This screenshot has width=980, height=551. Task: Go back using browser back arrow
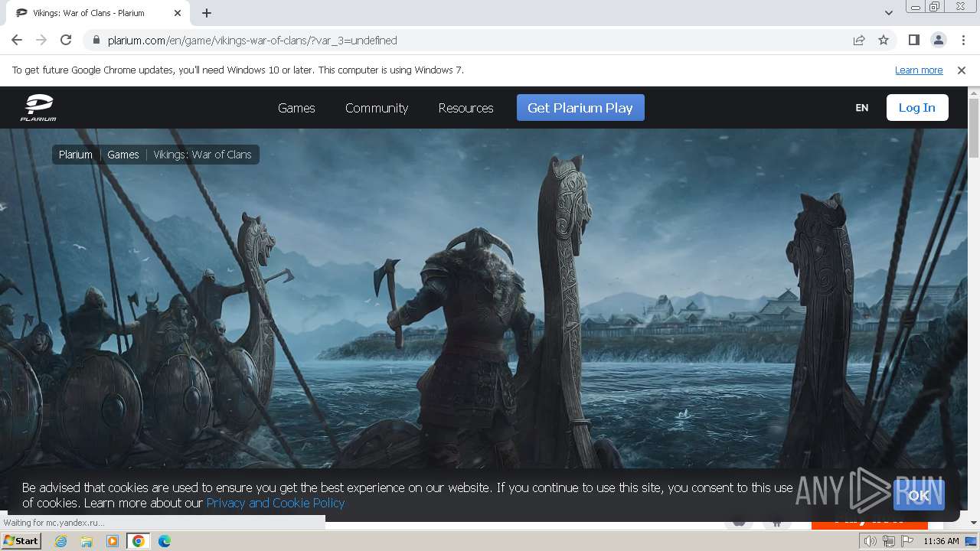click(x=17, y=40)
